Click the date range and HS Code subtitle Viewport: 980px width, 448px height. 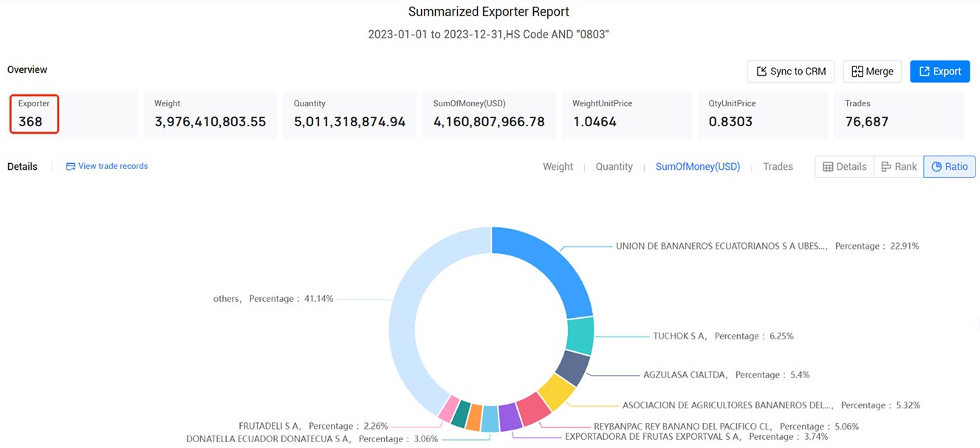pos(489,35)
